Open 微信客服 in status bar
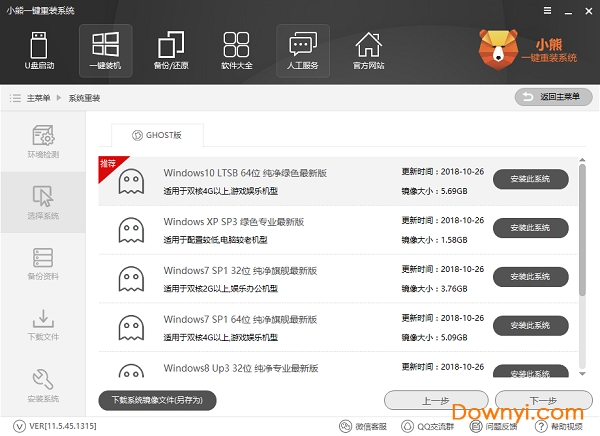 (x=363, y=426)
